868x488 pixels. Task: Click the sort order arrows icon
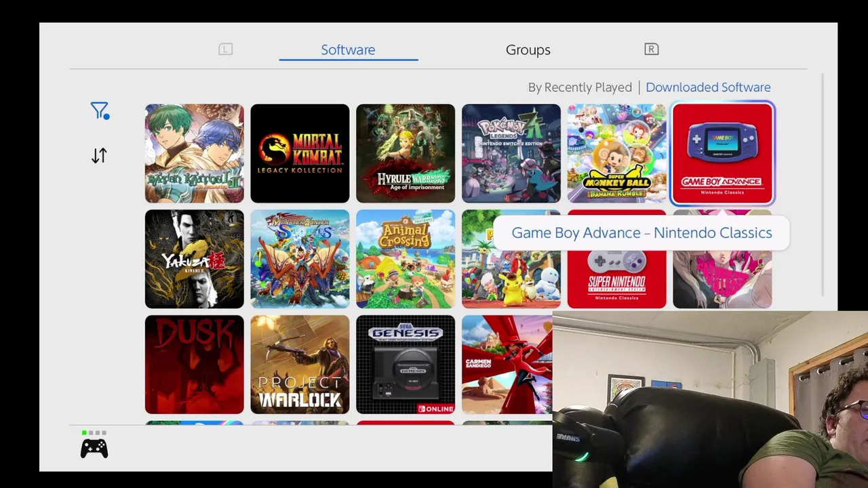pyautogui.click(x=99, y=156)
